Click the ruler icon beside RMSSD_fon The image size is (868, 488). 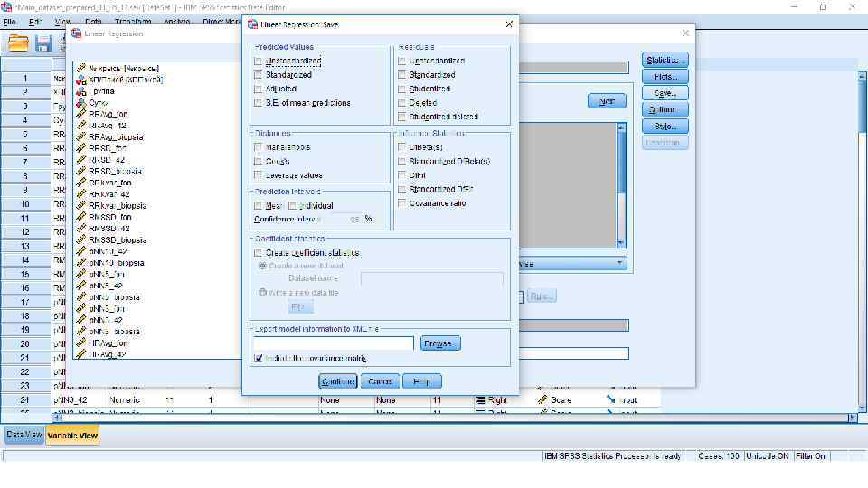[81, 217]
